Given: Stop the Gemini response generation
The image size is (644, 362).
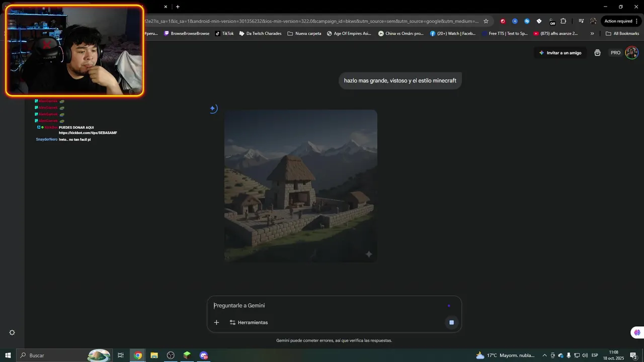Looking at the screenshot, I should coord(451,322).
